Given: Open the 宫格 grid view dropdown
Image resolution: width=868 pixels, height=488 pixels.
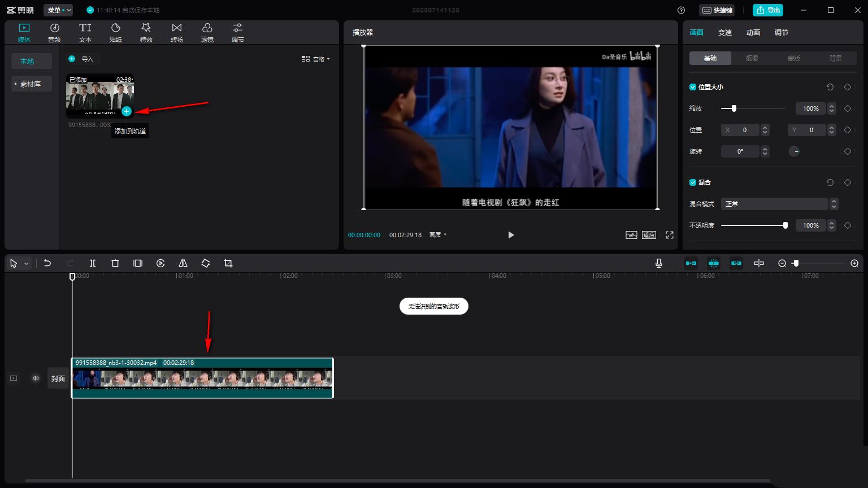Looking at the screenshot, I should tap(315, 59).
